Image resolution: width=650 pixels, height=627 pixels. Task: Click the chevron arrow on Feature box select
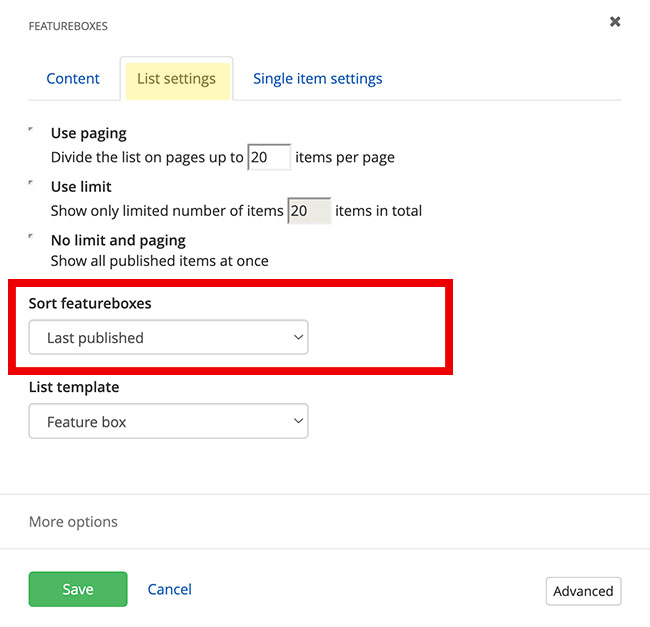297,422
